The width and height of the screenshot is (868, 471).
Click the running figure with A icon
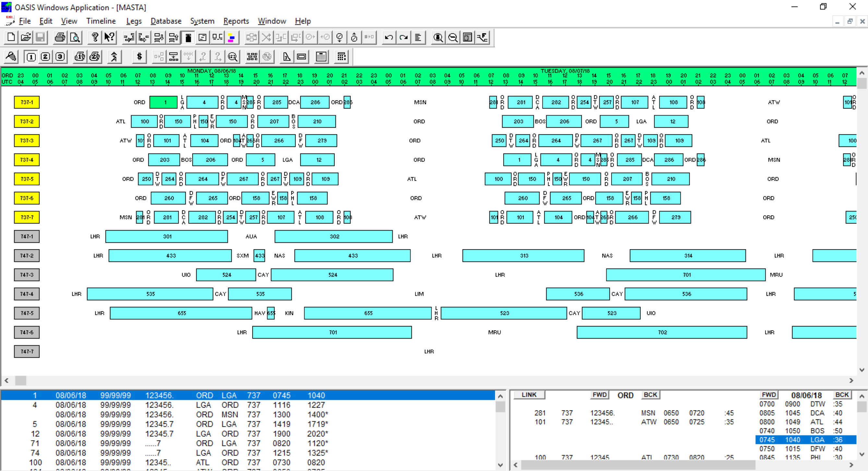coord(114,57)
